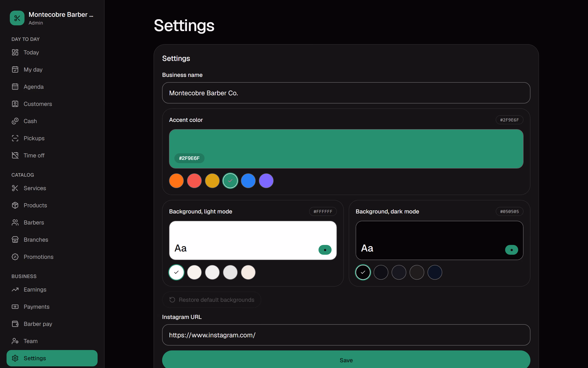Select the white checked light background swatch
The image size is (588, 368).
(x=176, y=272)
